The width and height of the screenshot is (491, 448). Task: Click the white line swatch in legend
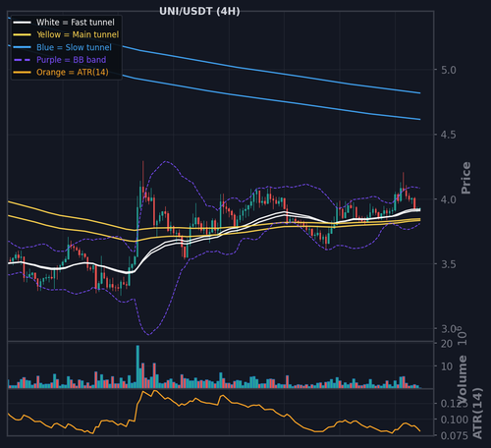22,23
